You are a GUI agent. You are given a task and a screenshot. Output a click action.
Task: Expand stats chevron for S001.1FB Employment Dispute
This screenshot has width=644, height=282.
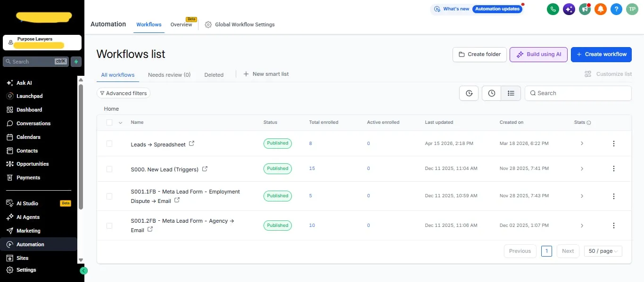(582, 196)
